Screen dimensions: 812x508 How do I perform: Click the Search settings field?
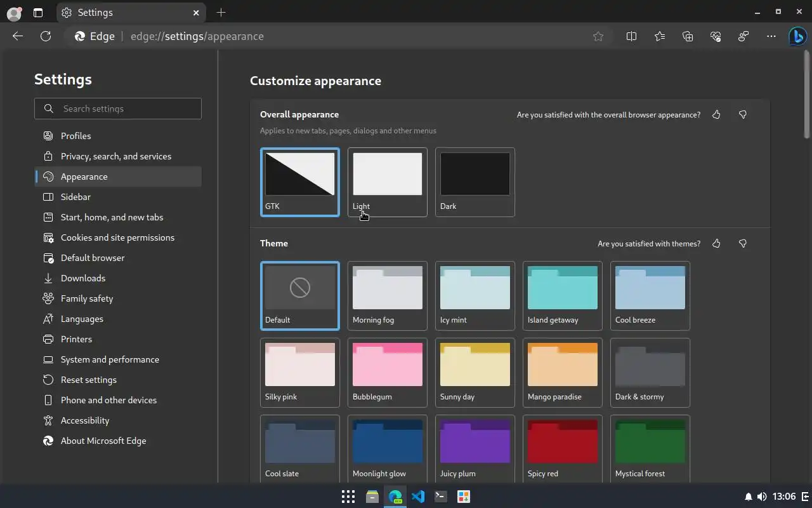coord(118,109)
